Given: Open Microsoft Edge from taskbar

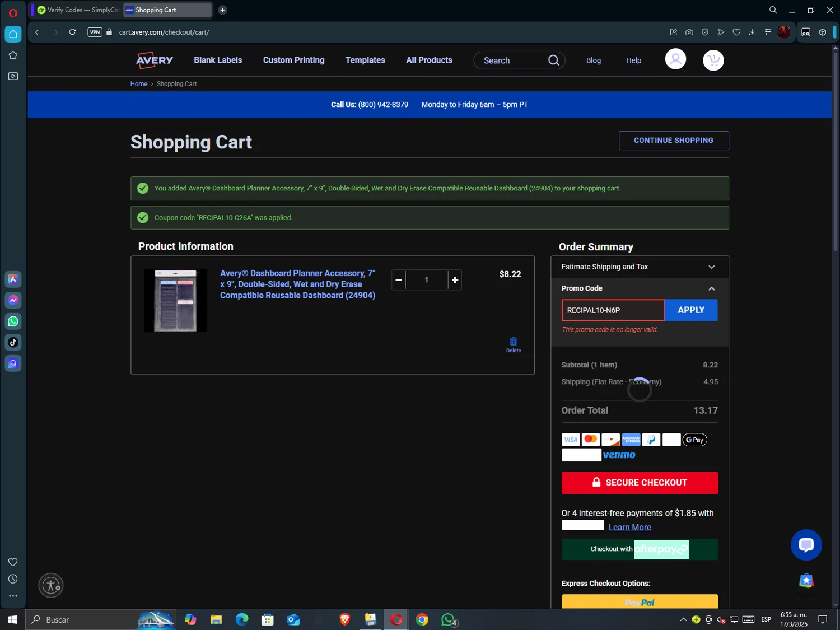Looking at the screenshot, I should pyautogui.click(x=242, y=619).
